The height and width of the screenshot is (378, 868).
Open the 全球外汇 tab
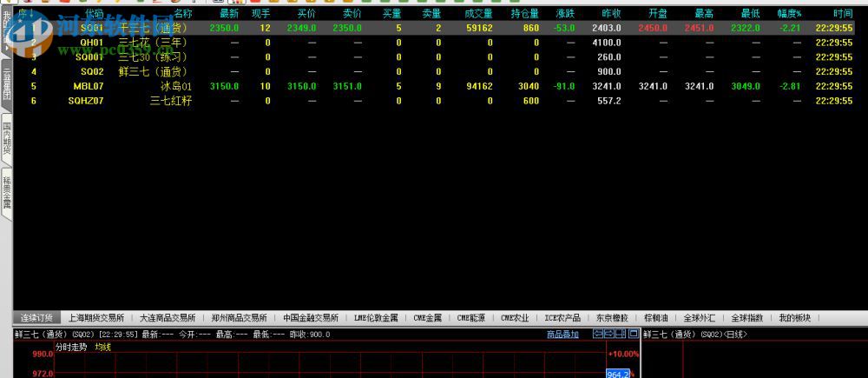699,318
